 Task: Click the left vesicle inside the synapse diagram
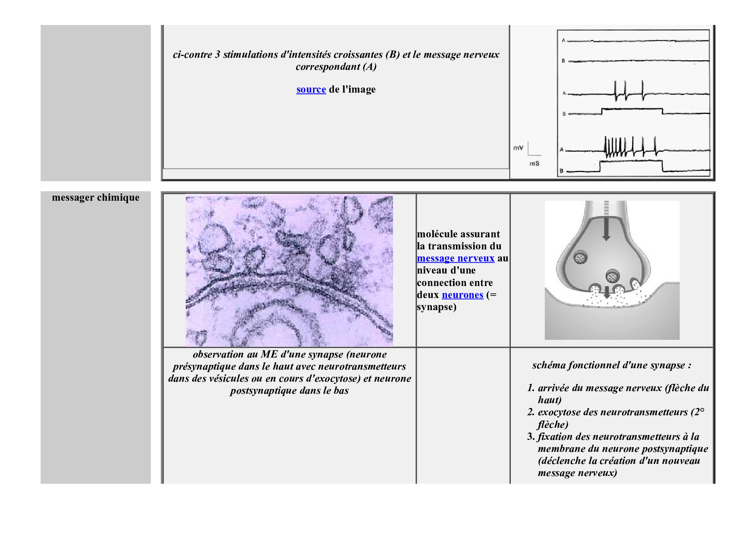580,258
